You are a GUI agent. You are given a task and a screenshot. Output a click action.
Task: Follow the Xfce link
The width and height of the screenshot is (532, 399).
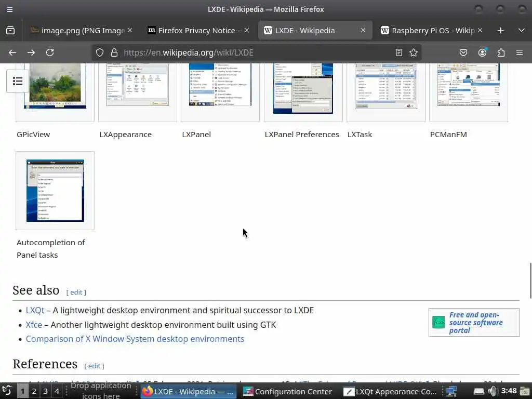[x=34, y=325]
